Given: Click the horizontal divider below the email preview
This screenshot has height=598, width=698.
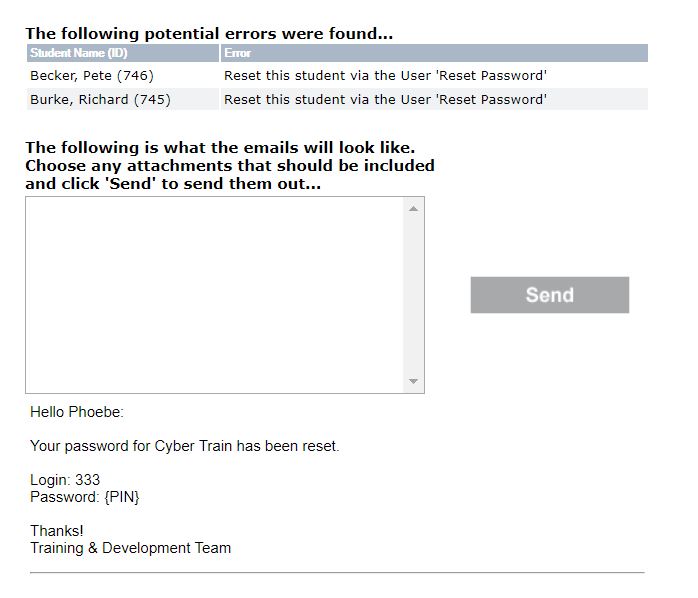Looking at the screenshot, I should [x=337, y=573].
